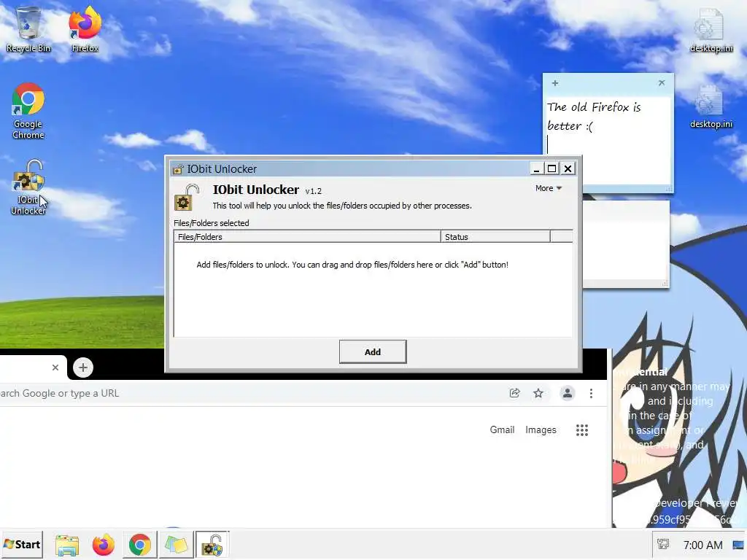The image size is (747, 560).
Task: Click the Chrome share page icon
Action: (514, 393)
